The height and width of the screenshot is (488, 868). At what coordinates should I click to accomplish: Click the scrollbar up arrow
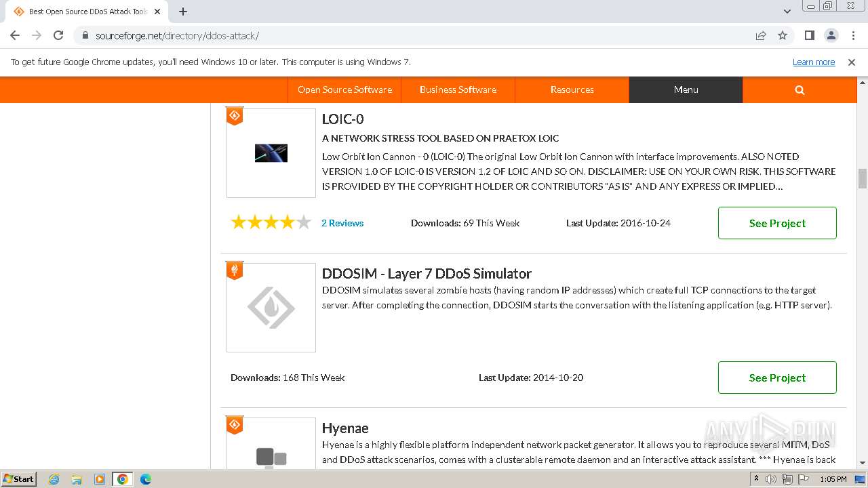863,82
